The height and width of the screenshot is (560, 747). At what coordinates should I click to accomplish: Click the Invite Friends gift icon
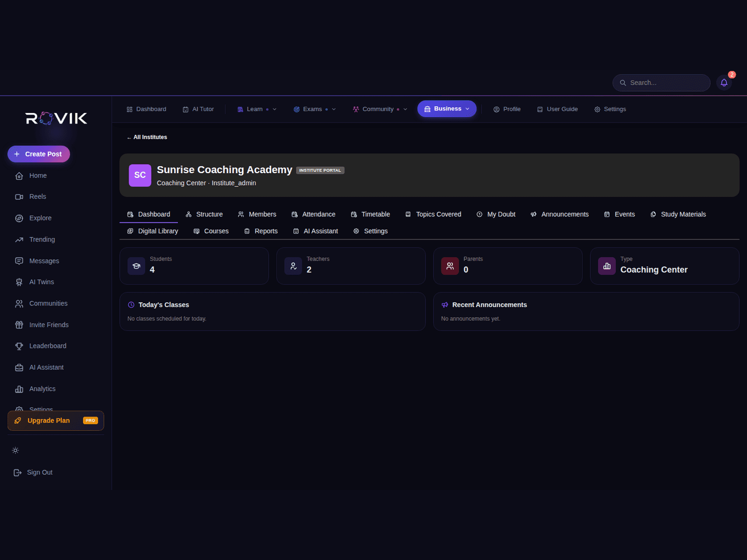point(19,325)
